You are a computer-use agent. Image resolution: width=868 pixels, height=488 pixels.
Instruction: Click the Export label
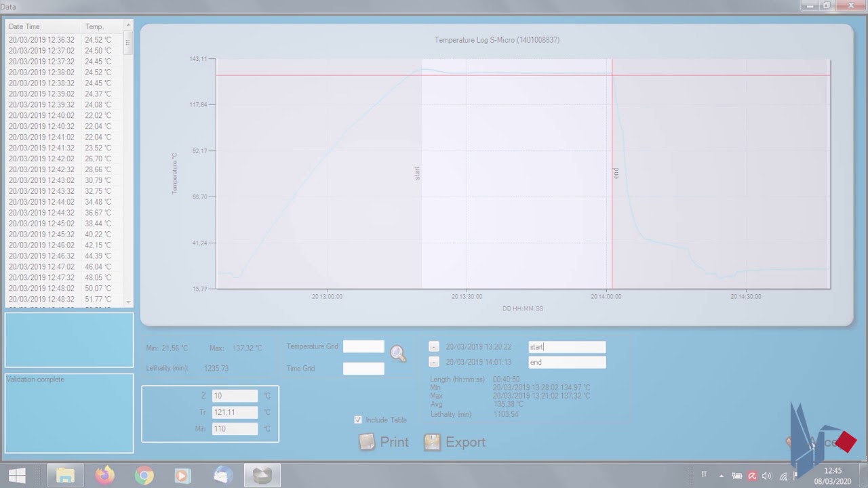pyautogui.click(x=465, y=442)
